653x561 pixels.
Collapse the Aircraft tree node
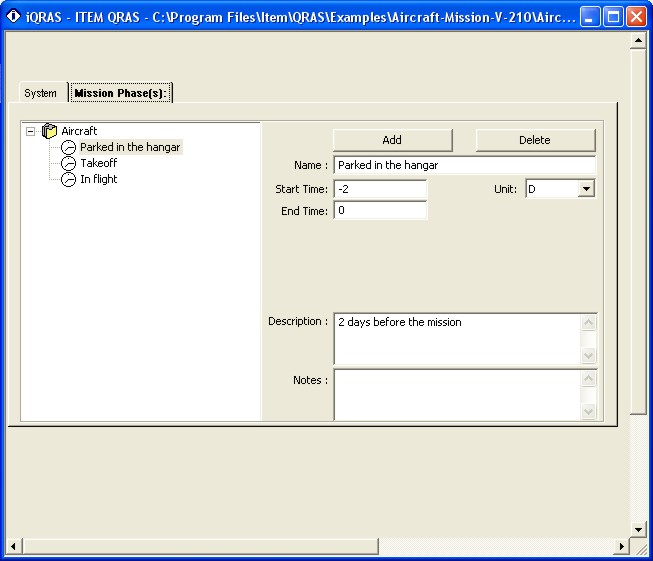[31, 131]
